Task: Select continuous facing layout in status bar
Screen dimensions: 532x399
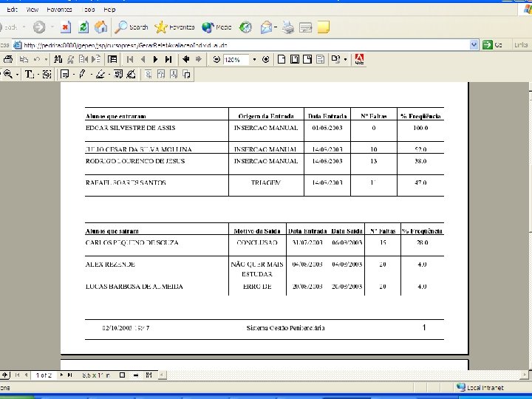Action: (x=149, y=375)
